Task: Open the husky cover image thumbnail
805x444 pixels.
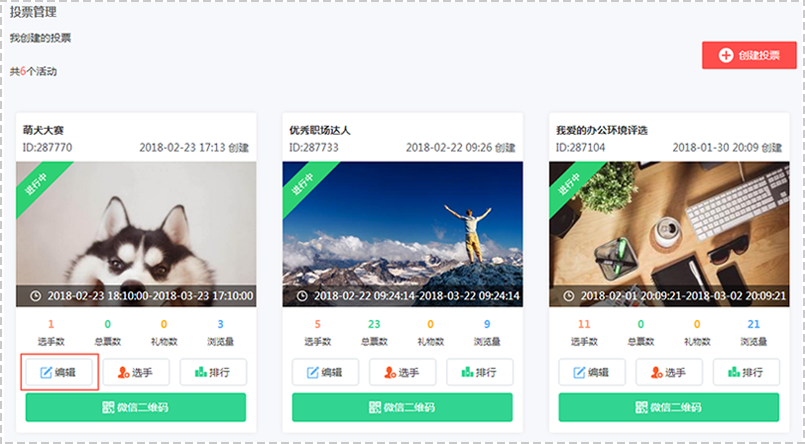Action: pos(136,234)
